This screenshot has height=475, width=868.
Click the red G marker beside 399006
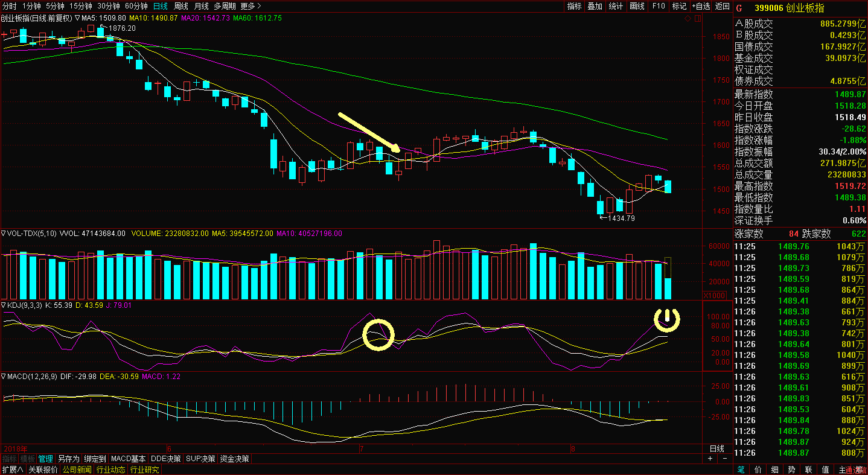click(739, 7)
